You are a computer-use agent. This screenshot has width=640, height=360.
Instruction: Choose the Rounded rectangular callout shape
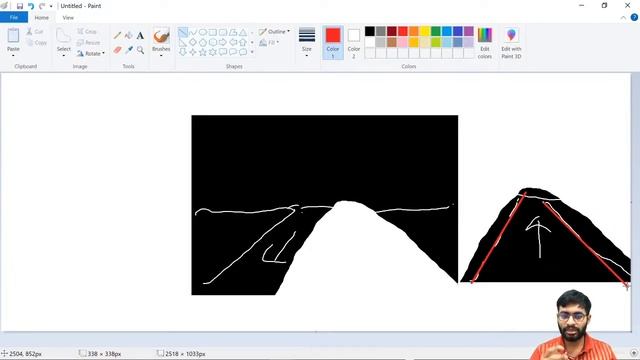click(x=223, y=52)
